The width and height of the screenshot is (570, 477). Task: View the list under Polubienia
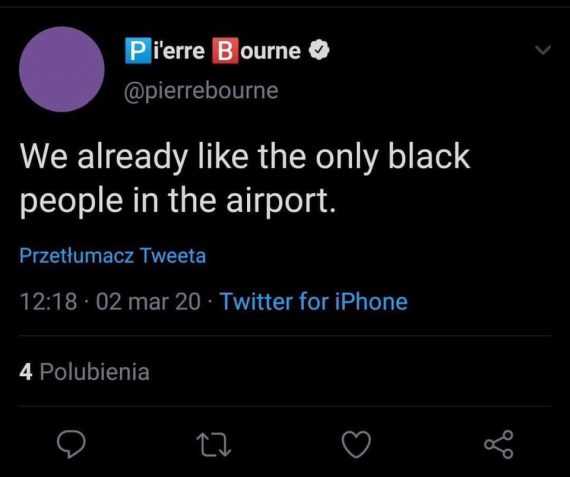95,372
